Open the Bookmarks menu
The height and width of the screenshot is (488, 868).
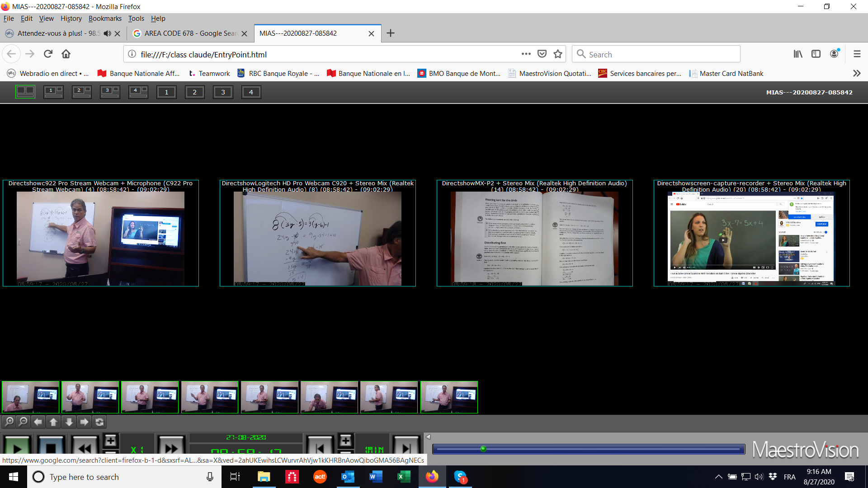[x=104, y=19]
